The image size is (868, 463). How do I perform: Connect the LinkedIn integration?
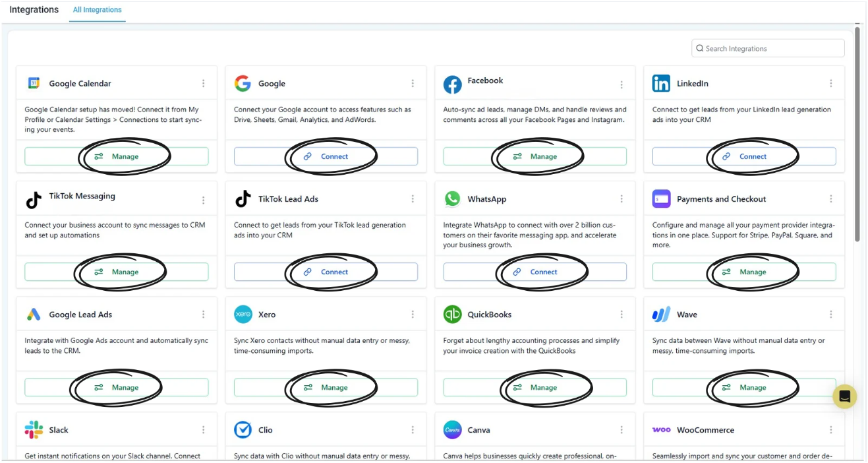pos(744,156)
